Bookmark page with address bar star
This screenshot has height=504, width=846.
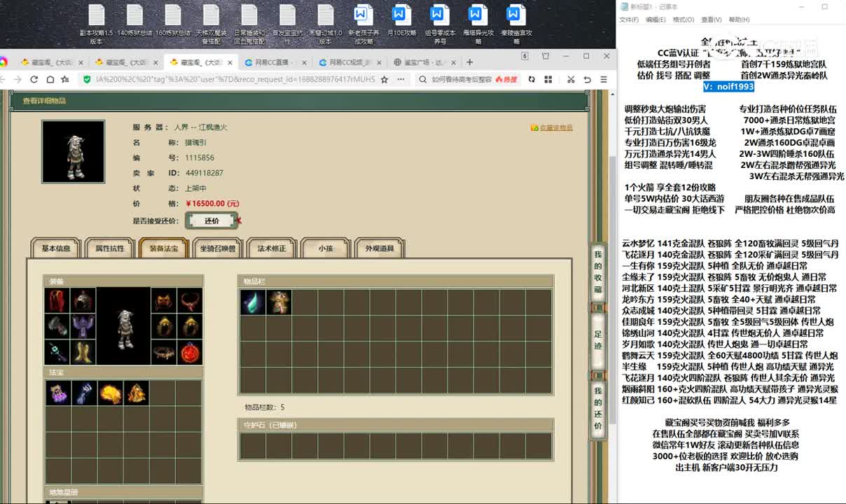384,80
